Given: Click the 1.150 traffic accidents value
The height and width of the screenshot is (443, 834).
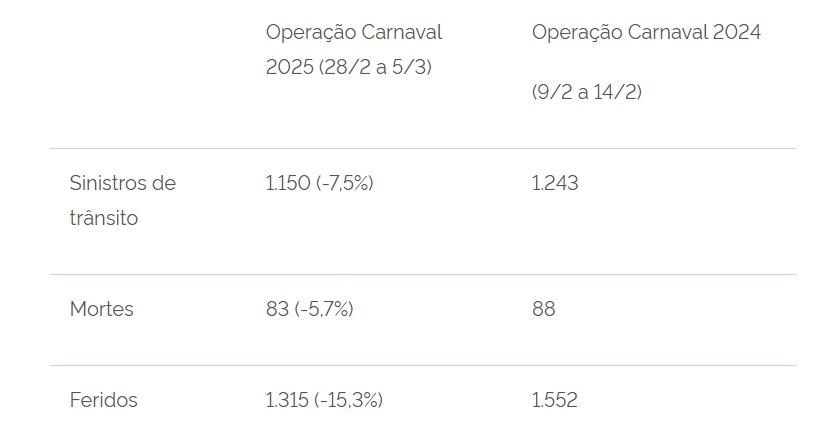Looking at the screenshot, I should click(x=286, y=184).
